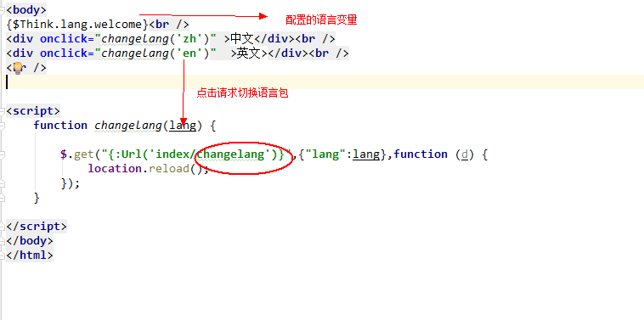644x320 pixels.
Task: Click the 英文 div text
Action: (x=248, y=53)
